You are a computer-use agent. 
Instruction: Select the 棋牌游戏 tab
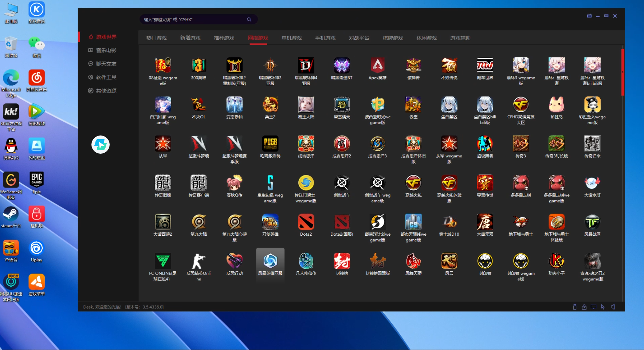tap(393, 38)
